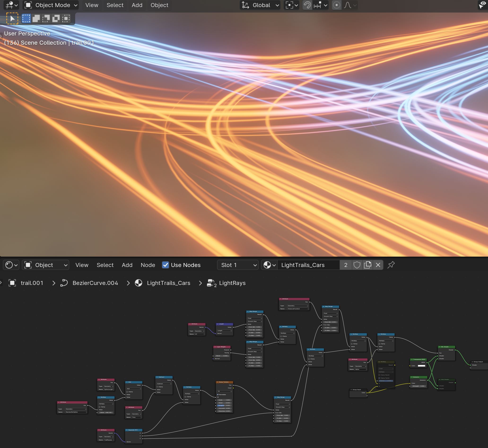The height and width of the screenshot is (448, 488).
Task: Pin the node editor with pin icon
Action: point(391,265)
